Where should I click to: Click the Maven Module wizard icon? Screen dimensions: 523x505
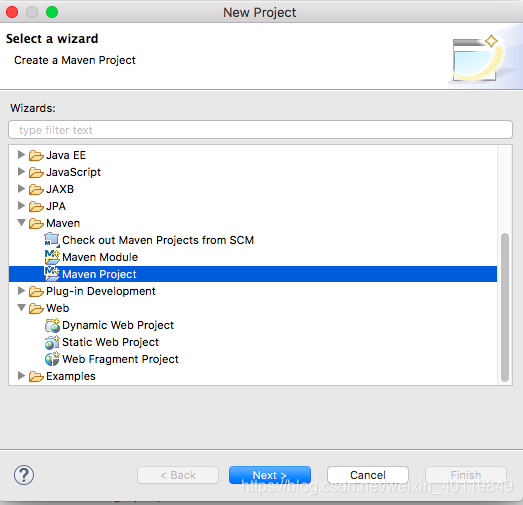[x=52, y=257]
